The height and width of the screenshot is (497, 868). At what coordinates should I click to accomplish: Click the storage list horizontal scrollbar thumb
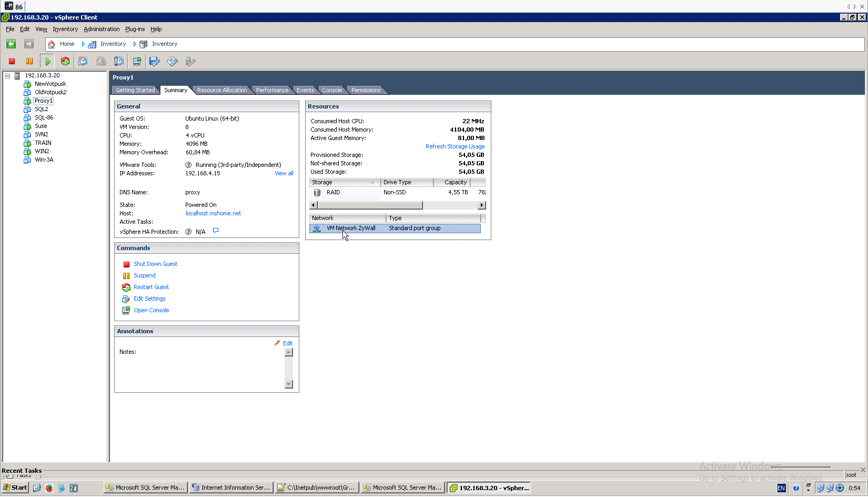click(x=370, y=205)
